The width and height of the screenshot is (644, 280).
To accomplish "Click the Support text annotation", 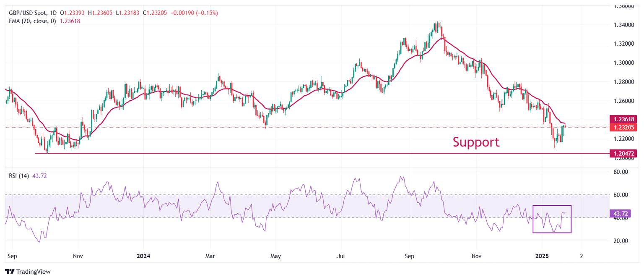I will coord(476,142).
